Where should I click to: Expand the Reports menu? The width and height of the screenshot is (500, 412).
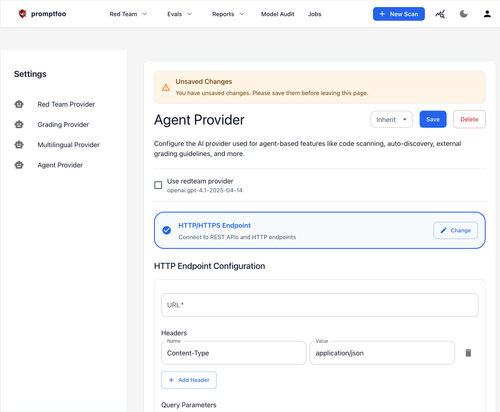tap(228, 14)
